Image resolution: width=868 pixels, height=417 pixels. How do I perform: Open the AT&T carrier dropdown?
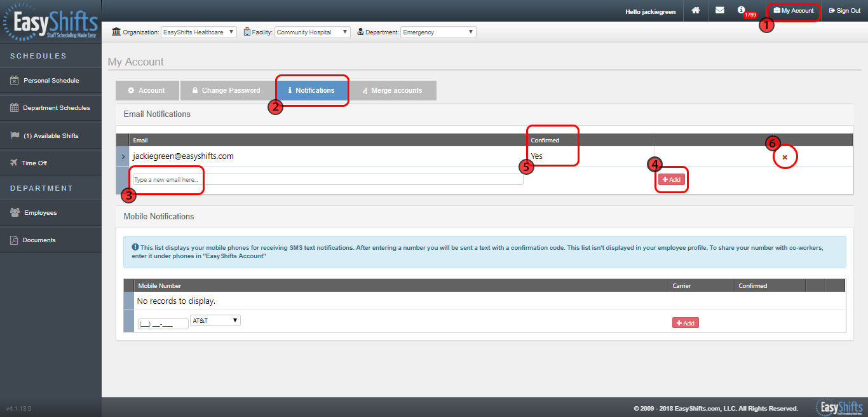point(215,321)
